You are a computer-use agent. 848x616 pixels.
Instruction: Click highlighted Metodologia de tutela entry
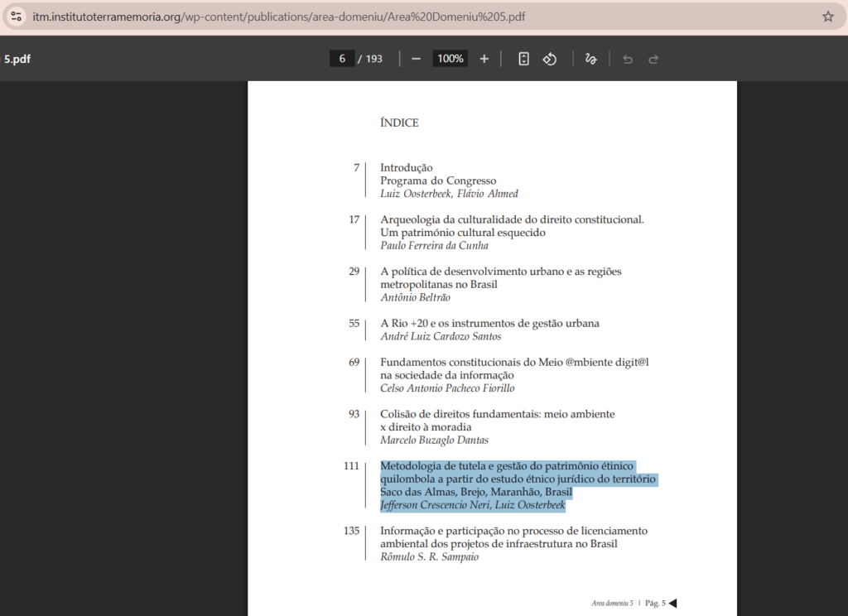[x=518, y=486]
